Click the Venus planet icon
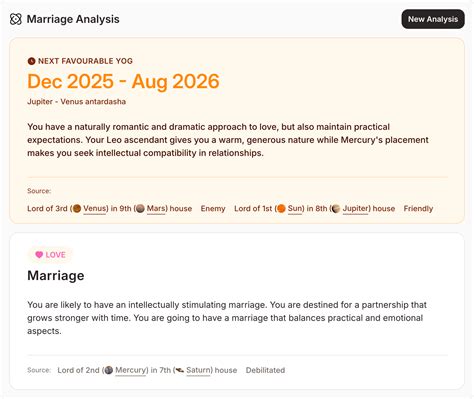Screen dimensions: 474x399 click(x=77, y=209)
